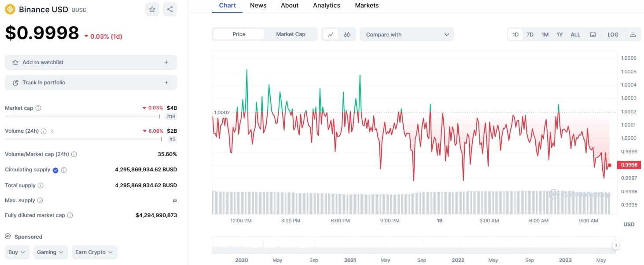This screenshot has height=265, width=644.
Task: Switch to the News tab
Action: [258, 6]
